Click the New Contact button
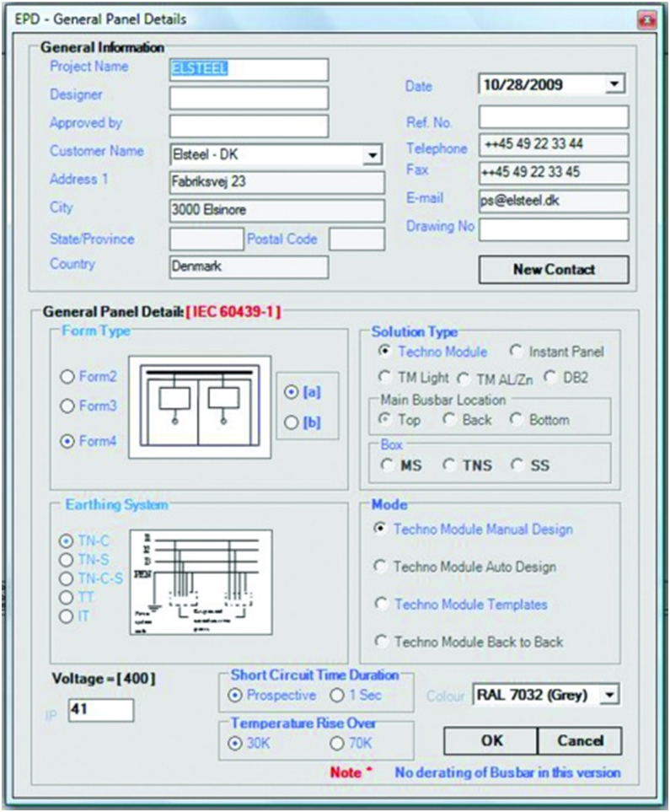The width and height of the screenshot is (670, 812). coord(554,269)
